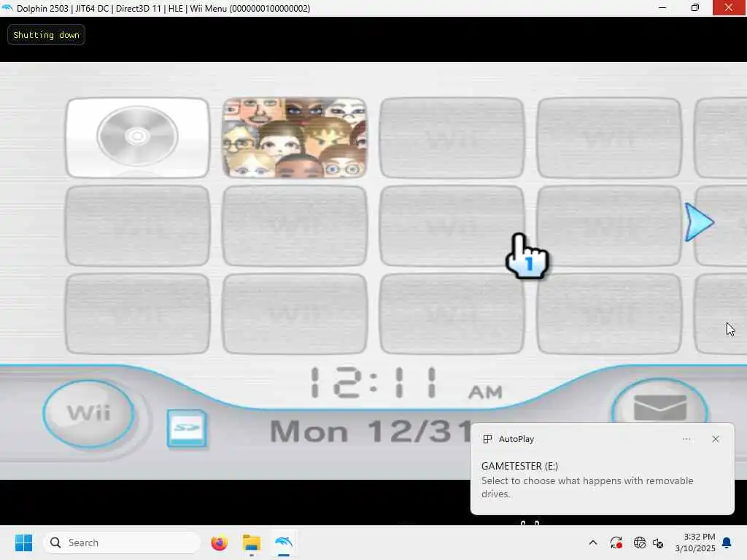Screen dimensions: 747x560
Task: Launch Firefox from the taskbar
Action: (219, 542)
